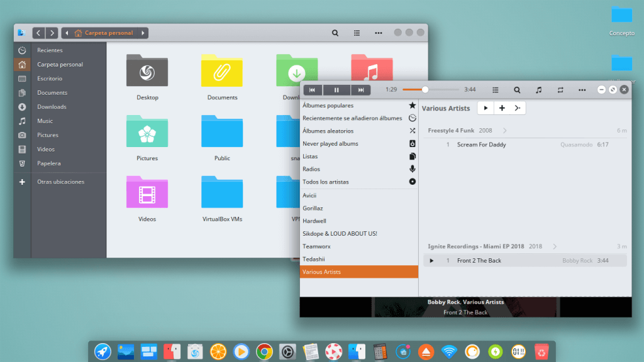Play the track Scream For Daddy
Viewport: 644px width, 362px height.
[x=525, y=145]
